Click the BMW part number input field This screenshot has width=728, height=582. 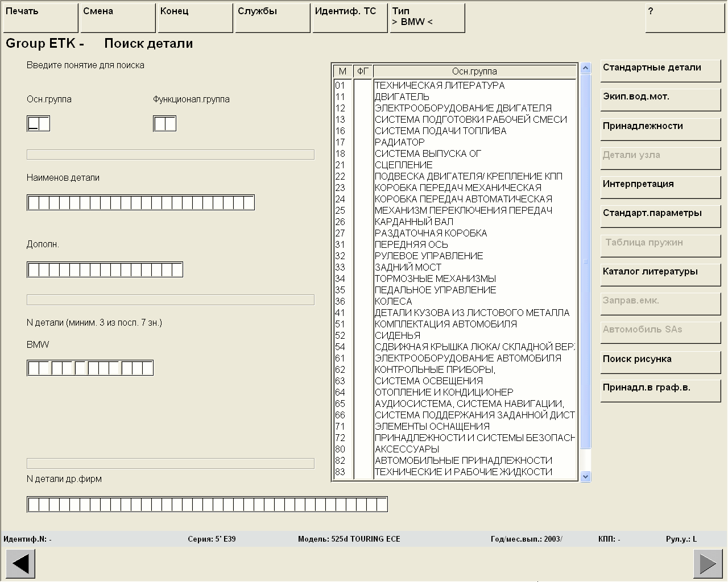tap(90, 368)
